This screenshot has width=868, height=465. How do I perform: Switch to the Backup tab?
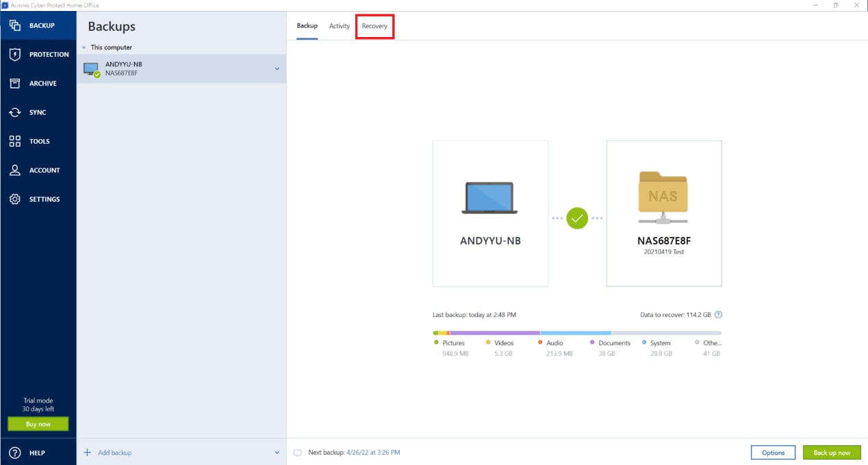tap(307, 26)
